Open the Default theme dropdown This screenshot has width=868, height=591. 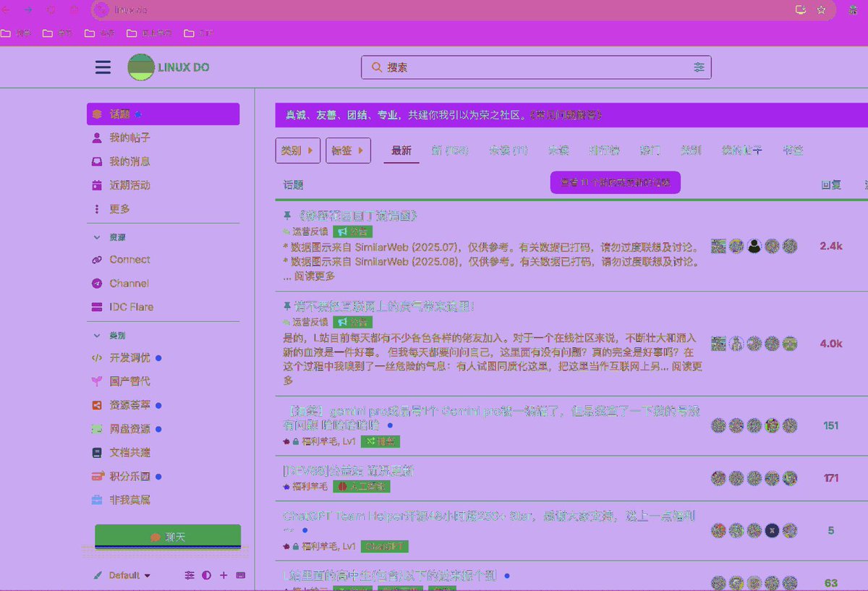[123, 575]
